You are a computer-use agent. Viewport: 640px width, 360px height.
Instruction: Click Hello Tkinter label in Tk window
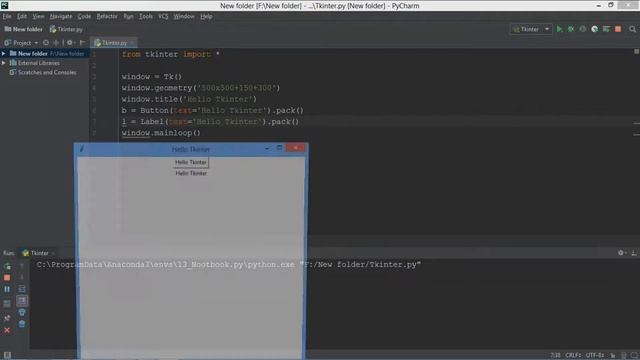[x=191, y=173]
